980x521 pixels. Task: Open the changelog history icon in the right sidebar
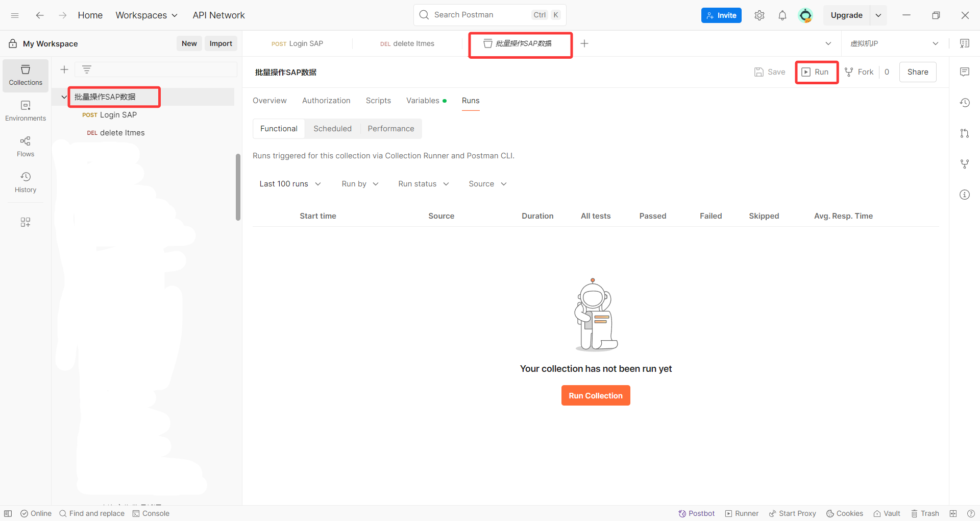tap(965, 103)
